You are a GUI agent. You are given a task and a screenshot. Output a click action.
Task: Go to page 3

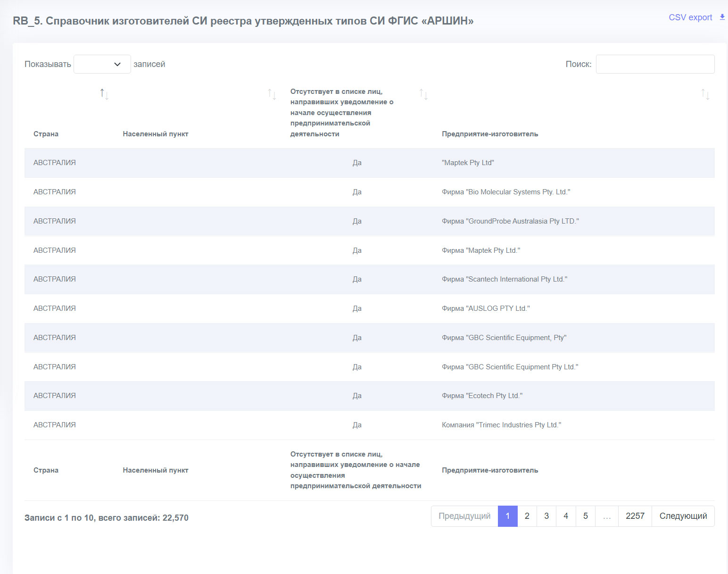pyautogui.click(x=546, y=516)
